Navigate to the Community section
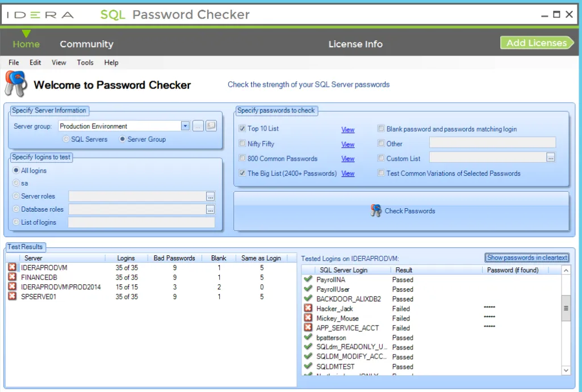Viewport: 582px width, 392px height. 86,44
